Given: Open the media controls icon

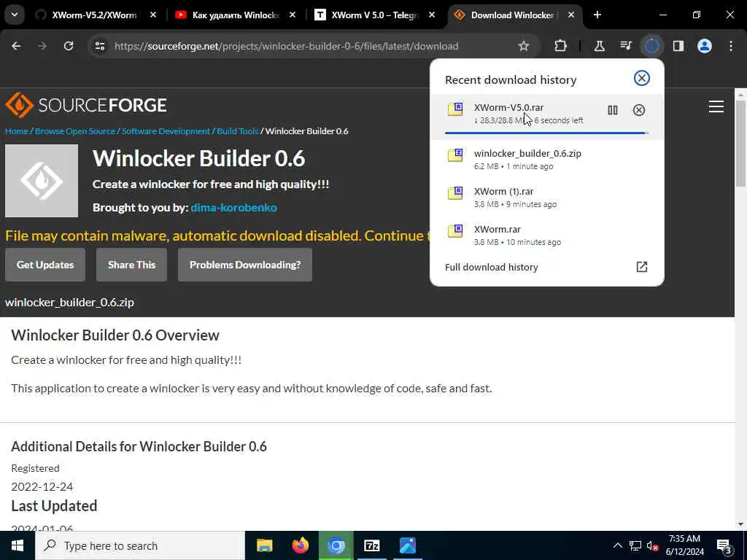Looking at the screenshot, I should click(x=625, y=46).
